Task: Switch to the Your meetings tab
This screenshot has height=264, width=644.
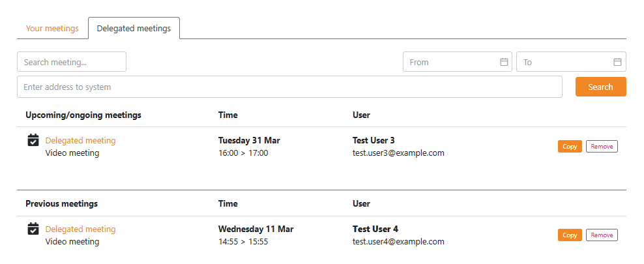Action: tap(52, 28)
